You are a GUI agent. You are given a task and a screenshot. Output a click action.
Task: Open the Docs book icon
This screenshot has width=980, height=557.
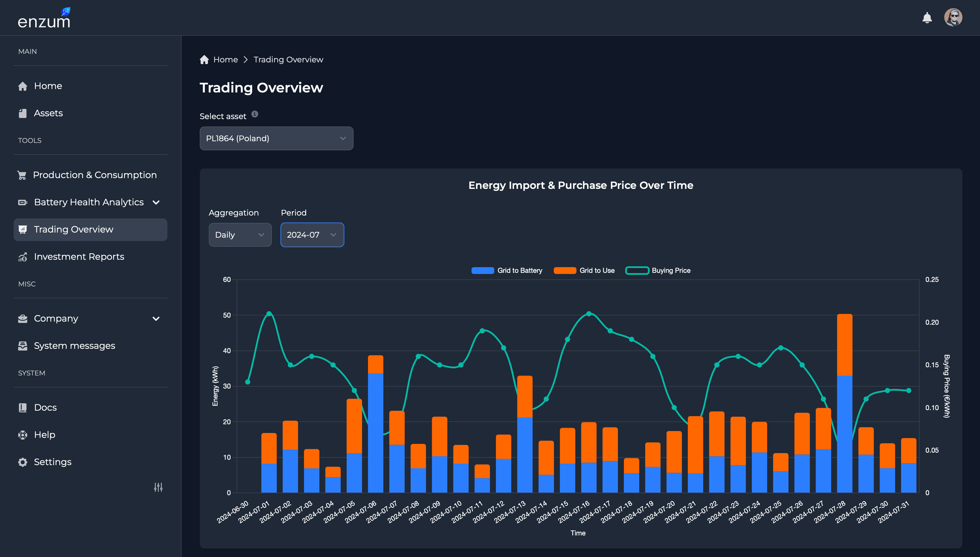pyautogui.click(x=23, y=407)
